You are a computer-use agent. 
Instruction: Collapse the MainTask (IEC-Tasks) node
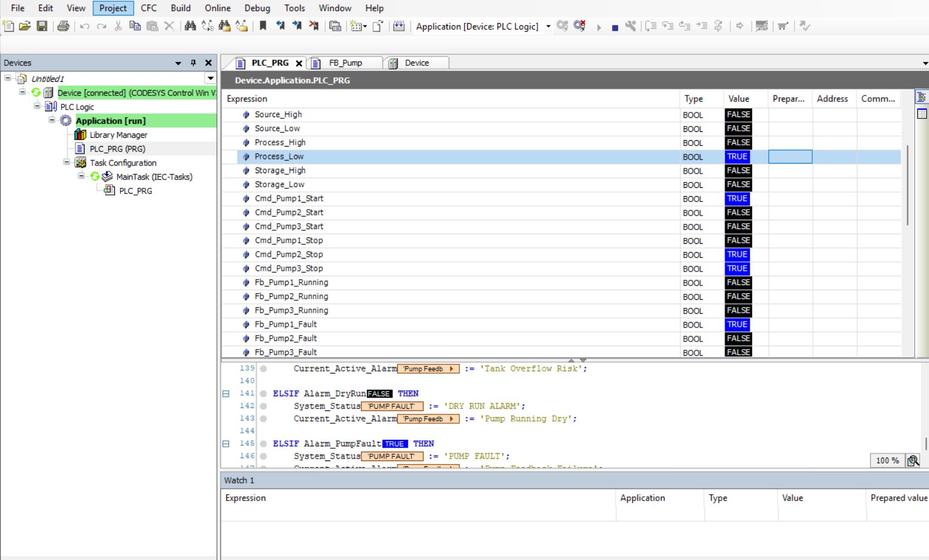pyautogui.click(x=81, y=176)
